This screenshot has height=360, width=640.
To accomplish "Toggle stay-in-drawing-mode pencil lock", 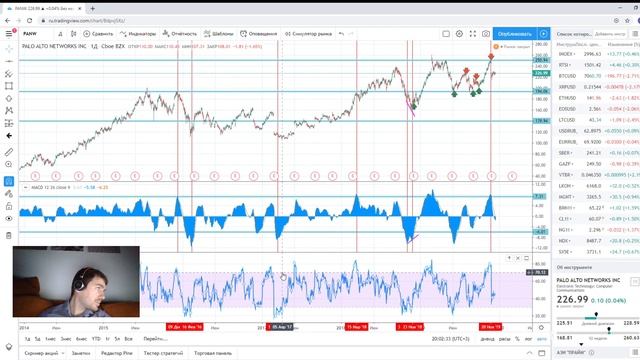I will 9,194.
